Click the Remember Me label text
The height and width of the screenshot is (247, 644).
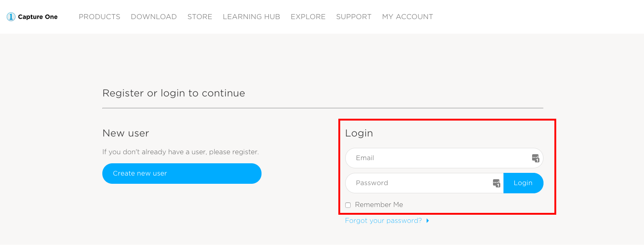pos(379,205)
